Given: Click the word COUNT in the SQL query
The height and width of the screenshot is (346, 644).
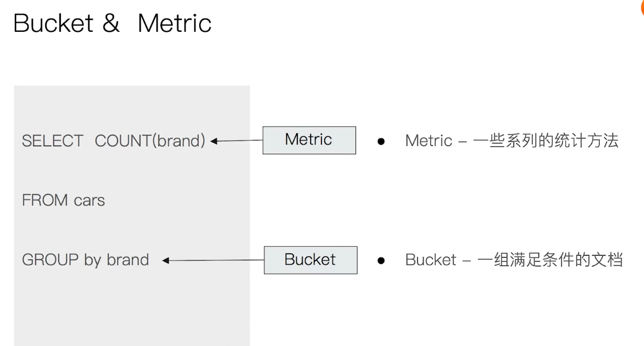Looking at the screenshot, I should click(x=123, y=141).
